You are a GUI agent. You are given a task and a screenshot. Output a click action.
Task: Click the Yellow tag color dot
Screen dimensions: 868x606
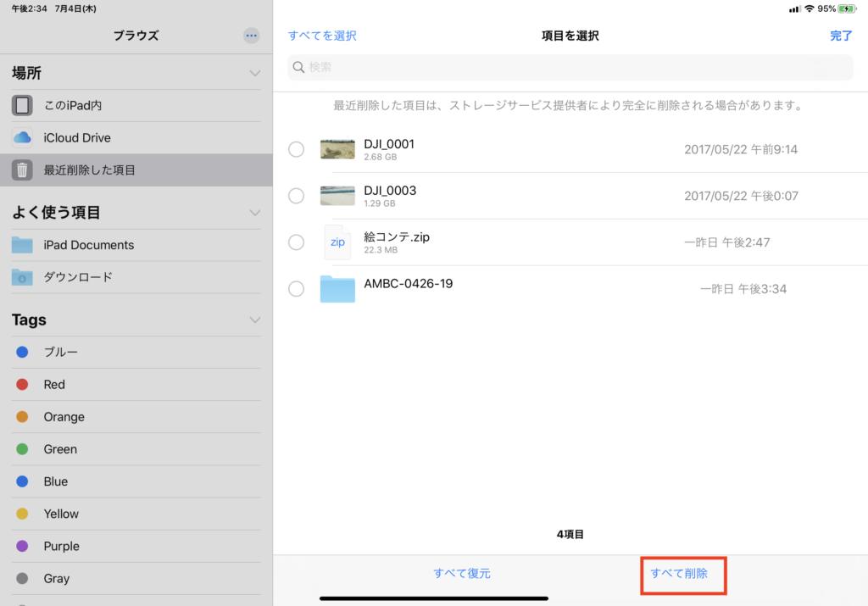pos(22,514)
